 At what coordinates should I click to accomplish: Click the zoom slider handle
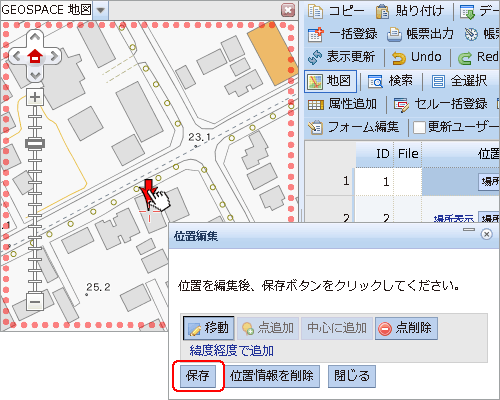(x=35, y=144)
